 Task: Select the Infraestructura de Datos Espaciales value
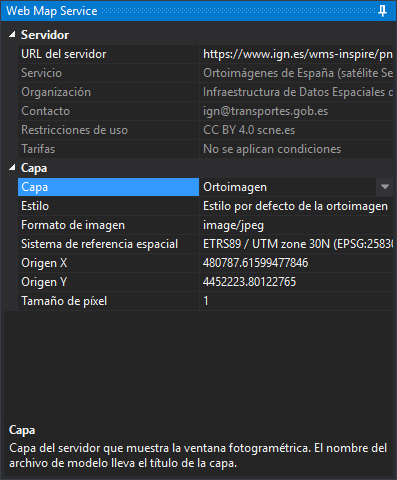click(x=296, y=92)
